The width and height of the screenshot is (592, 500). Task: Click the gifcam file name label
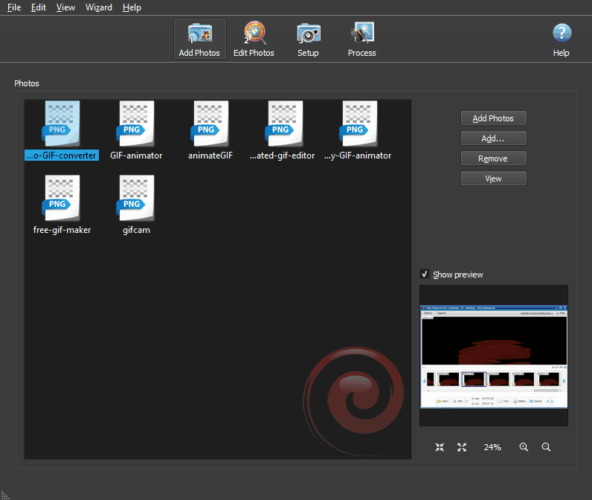pos(136,230)
